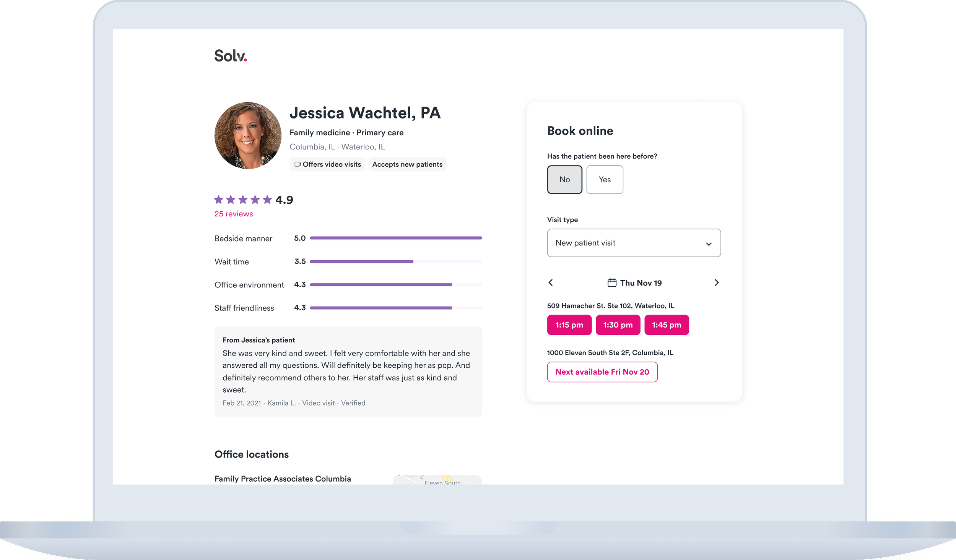Open calendar icon beside Thu Nov 19
The height and width of the screenshot is (560, 956).
(x=611, y=283)
